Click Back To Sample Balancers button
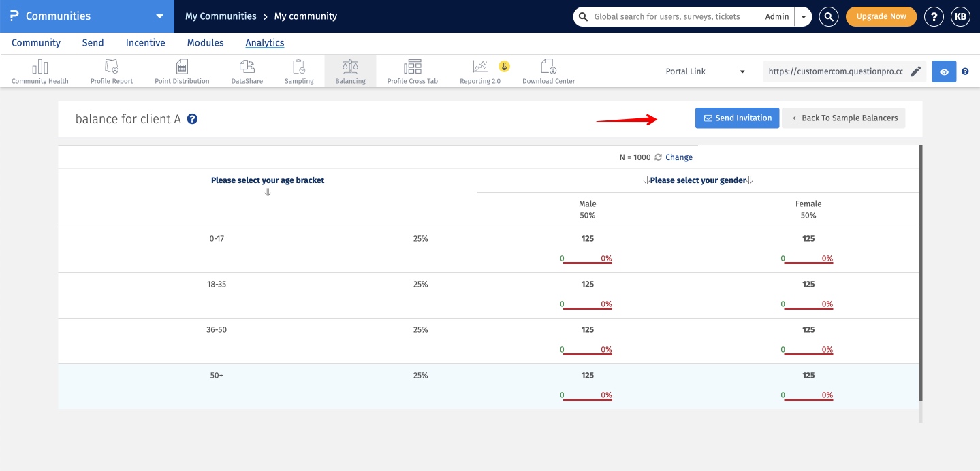The width and height of the screenshot is (980, 471). pos(843,118)
